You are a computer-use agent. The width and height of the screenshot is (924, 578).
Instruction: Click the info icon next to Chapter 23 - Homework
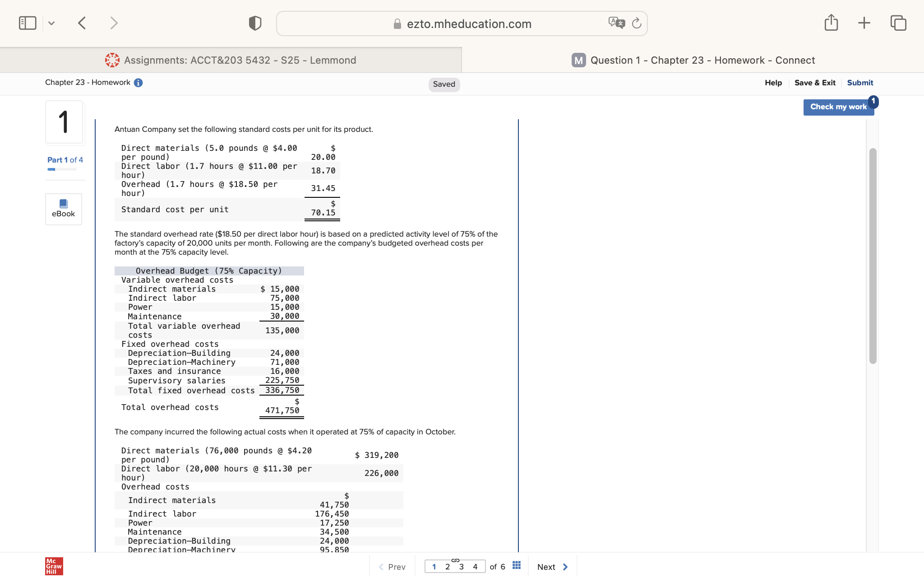click(x=139, y=82)
